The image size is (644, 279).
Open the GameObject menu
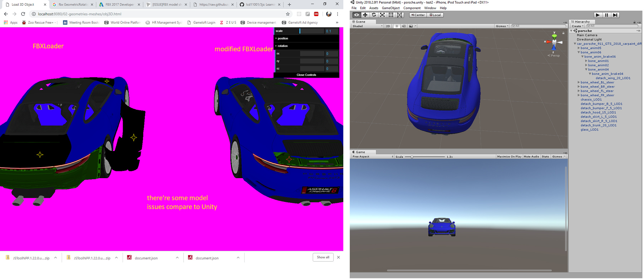(390, 8)
